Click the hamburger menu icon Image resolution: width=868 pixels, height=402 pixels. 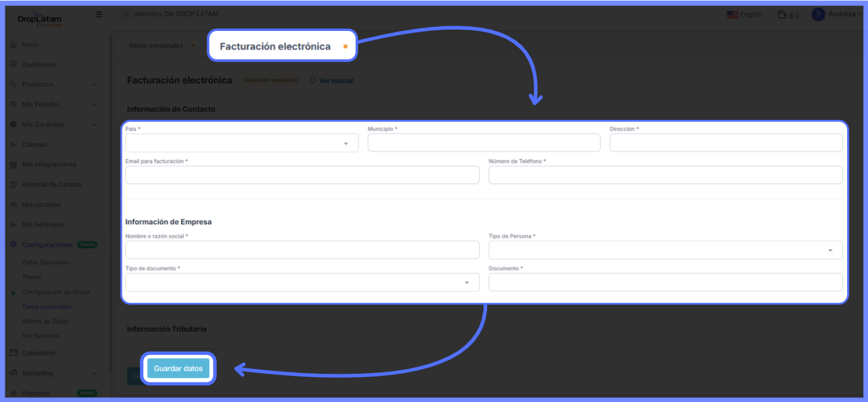100,14
